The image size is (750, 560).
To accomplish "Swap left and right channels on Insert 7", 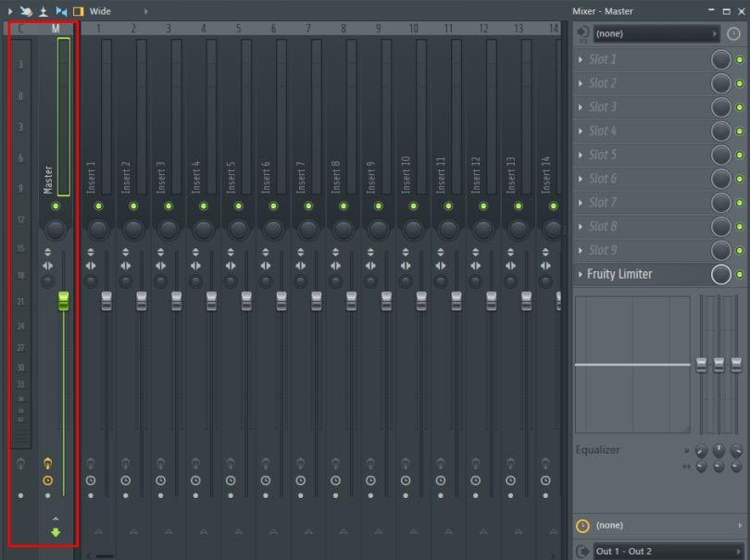I will [x=301, y=266].
